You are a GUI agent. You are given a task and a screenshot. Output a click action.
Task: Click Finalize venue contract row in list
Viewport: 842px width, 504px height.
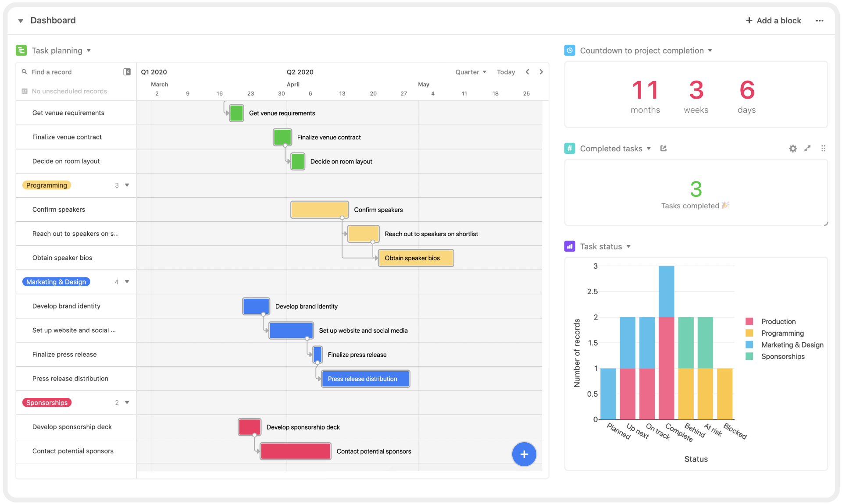[76, 137]
